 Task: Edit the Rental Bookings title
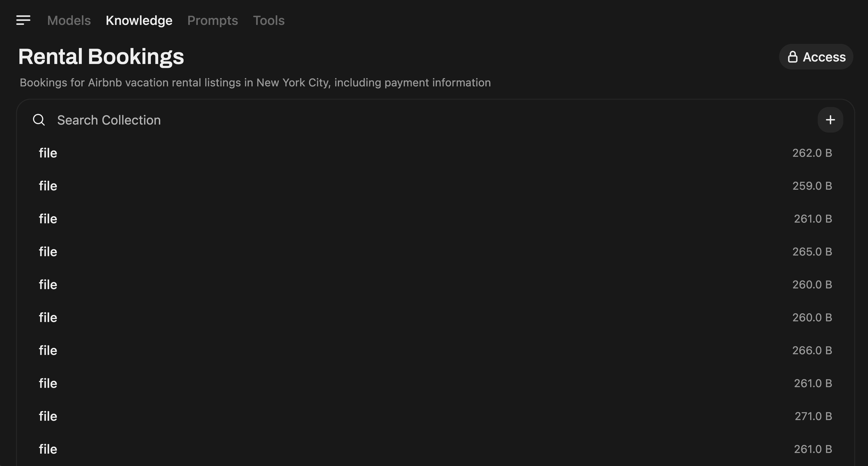coord(101,57)
